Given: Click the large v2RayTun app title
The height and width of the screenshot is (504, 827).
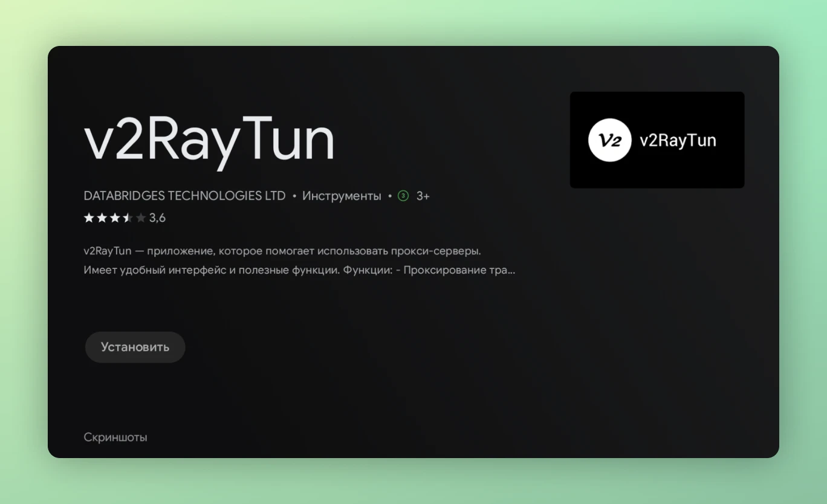Looking at the screenshot, I should (x=209, y=140).
